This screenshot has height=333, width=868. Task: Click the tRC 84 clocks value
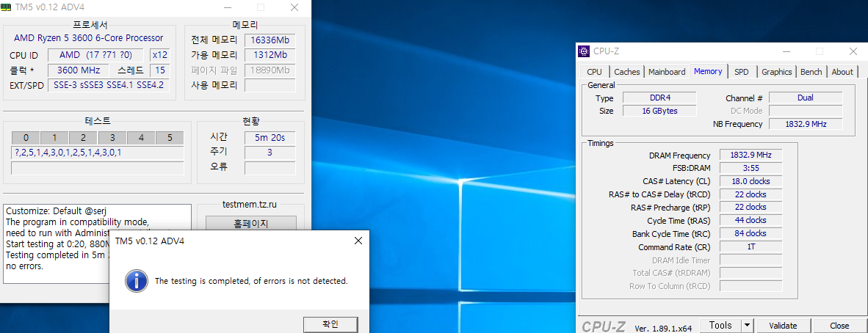751,233
